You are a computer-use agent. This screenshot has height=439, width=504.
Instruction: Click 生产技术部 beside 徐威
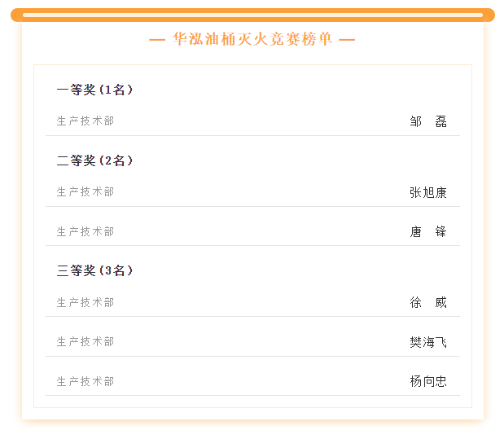tap(85, 303)
